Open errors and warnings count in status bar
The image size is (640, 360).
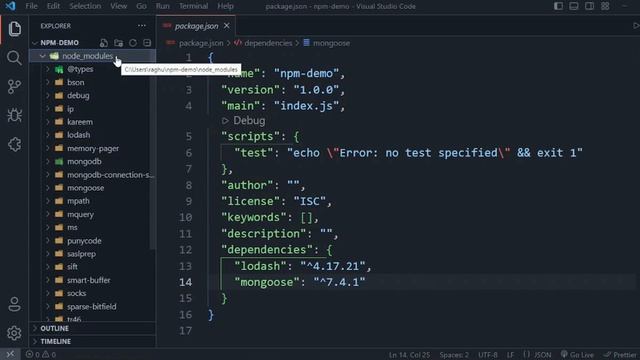41,354
